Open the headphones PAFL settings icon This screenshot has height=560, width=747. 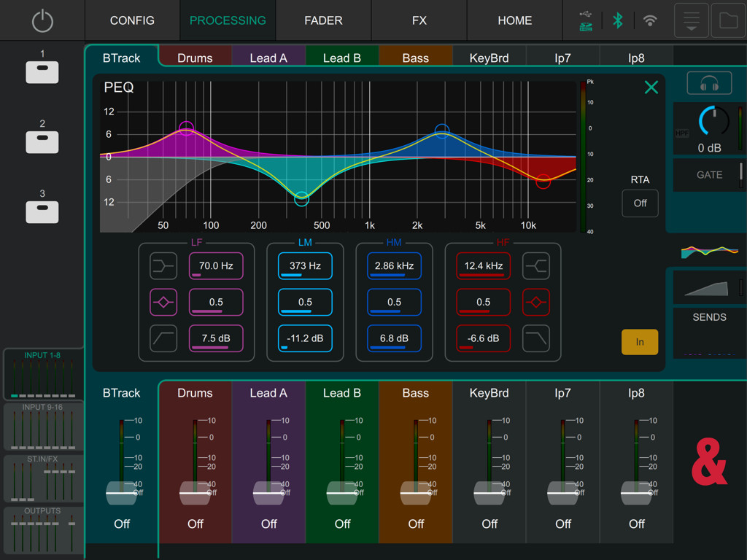click(x=708, y=82)
